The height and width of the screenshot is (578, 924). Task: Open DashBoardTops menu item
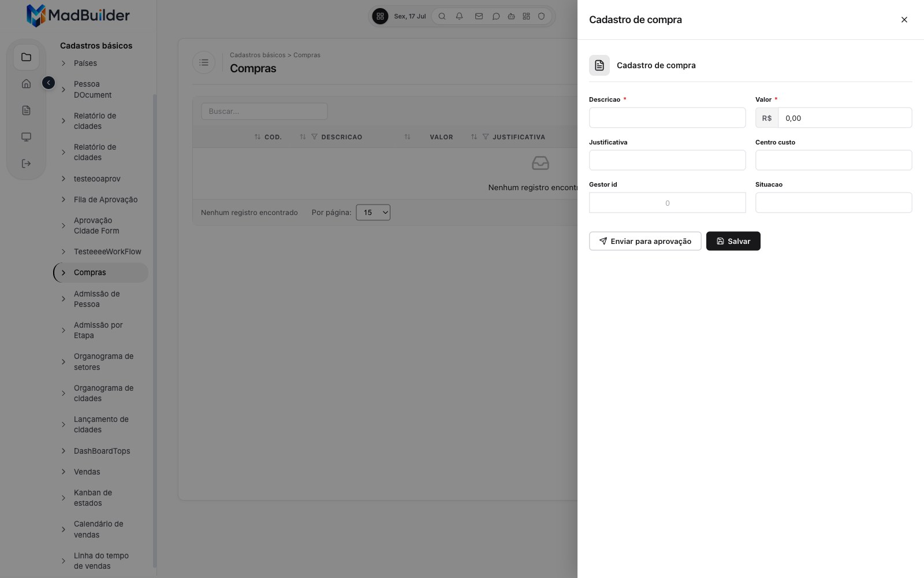pos(101,451)
